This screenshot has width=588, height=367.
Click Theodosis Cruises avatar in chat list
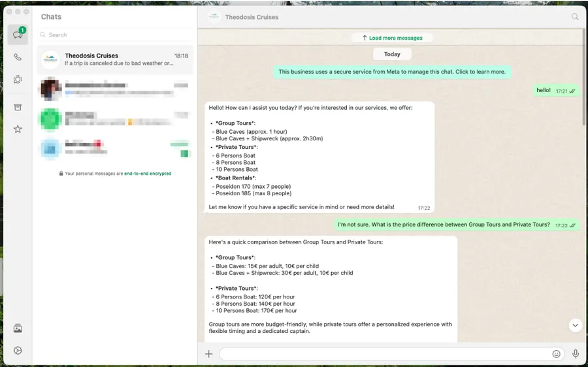(50, 59)
